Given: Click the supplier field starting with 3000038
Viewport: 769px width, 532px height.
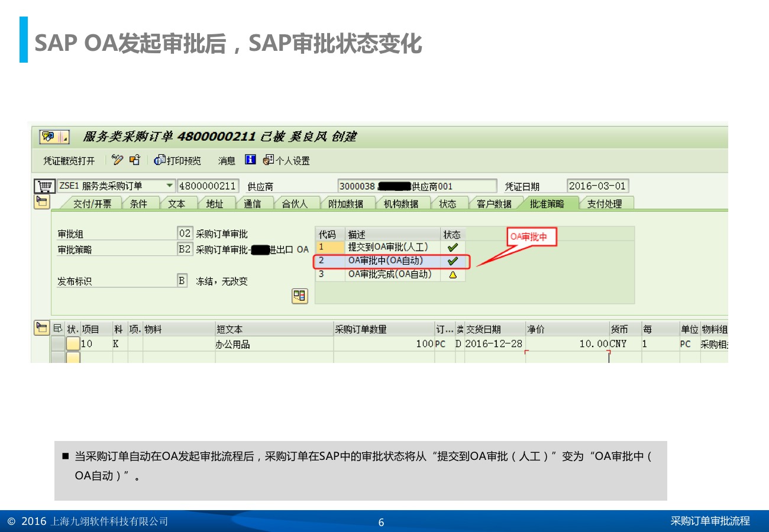Looking at the screenshot, I should (x=417, y=186).
